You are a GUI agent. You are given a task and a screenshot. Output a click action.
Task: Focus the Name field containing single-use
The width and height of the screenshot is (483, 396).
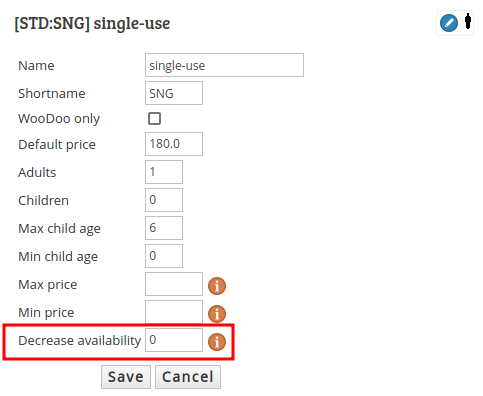[x=224, y=65]
